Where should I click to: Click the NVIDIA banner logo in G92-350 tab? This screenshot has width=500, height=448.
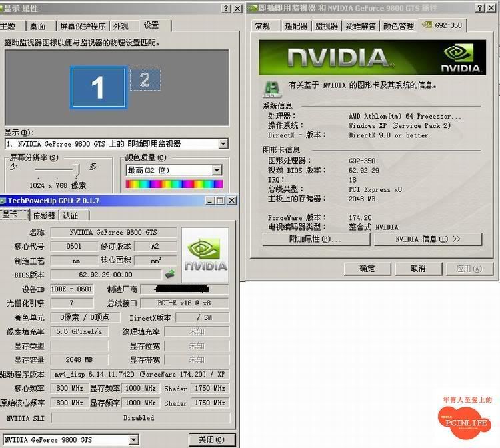point(371,57)
